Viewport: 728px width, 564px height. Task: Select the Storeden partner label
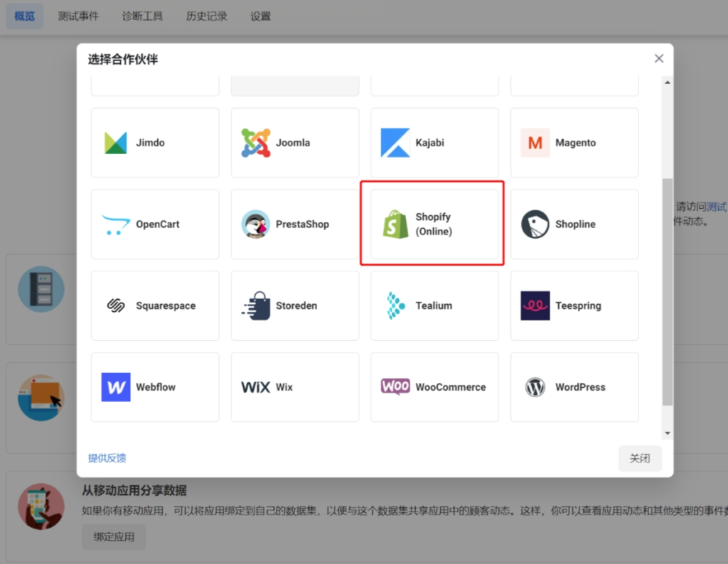click(296, 305)
